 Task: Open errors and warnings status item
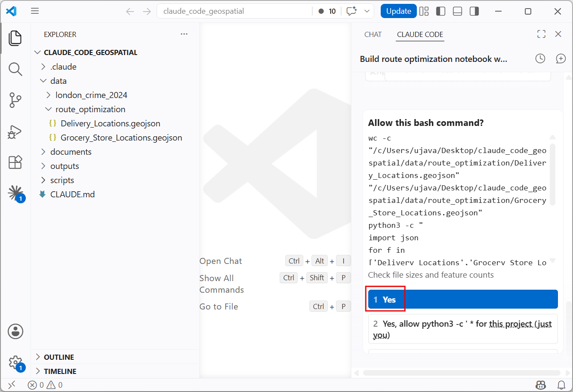[45, 385]
